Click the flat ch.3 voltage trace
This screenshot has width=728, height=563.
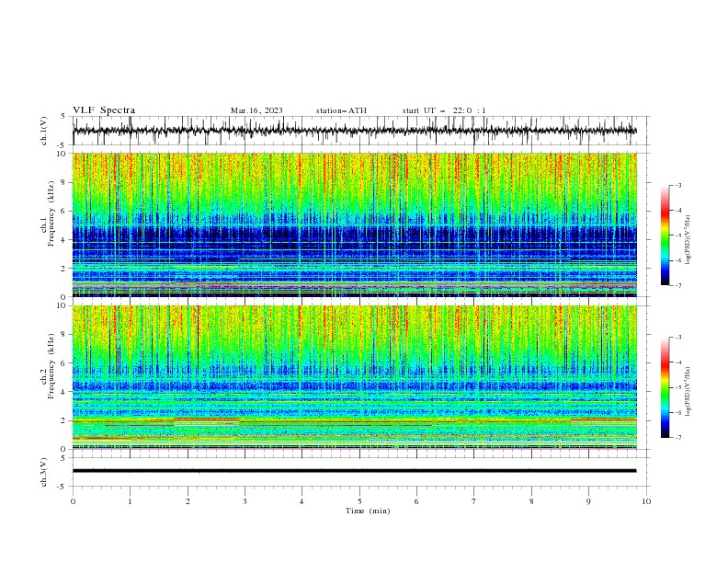coord(354,471)
